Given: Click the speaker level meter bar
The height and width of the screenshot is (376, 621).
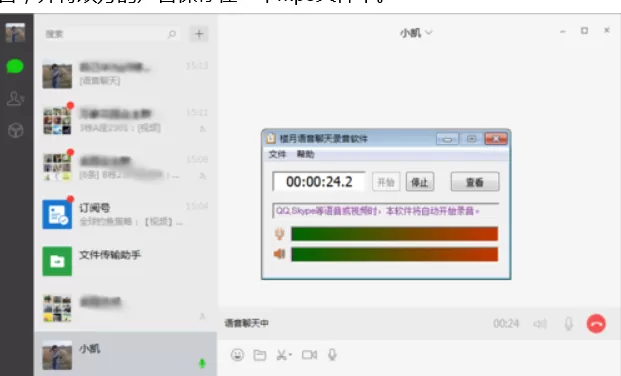Looking at the screenshot, I should [394, 254].
